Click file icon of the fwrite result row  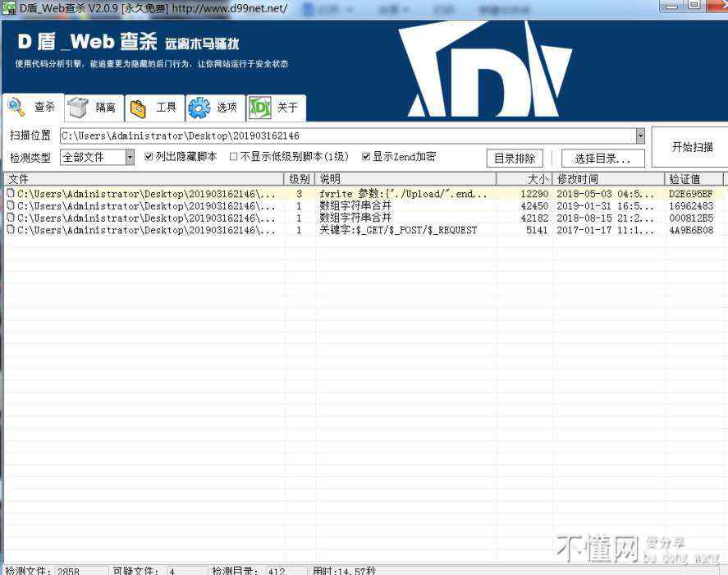click(11, 194)
